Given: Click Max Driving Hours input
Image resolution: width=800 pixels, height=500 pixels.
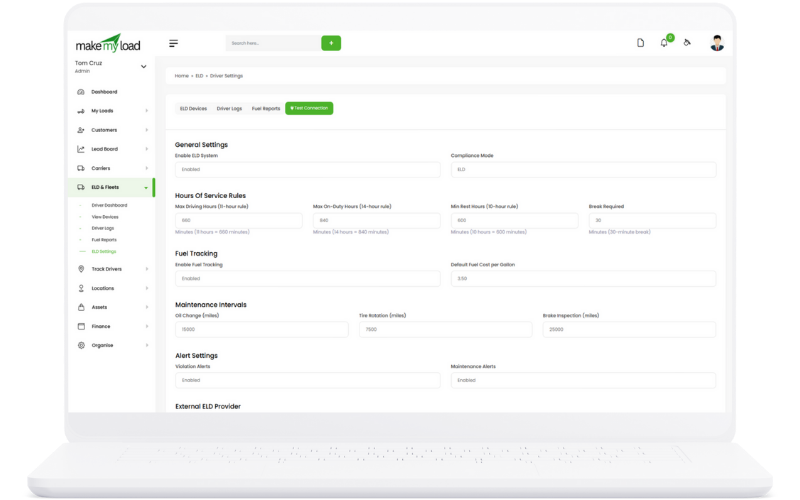Looking at the screenshot, I should coord(239,220).
